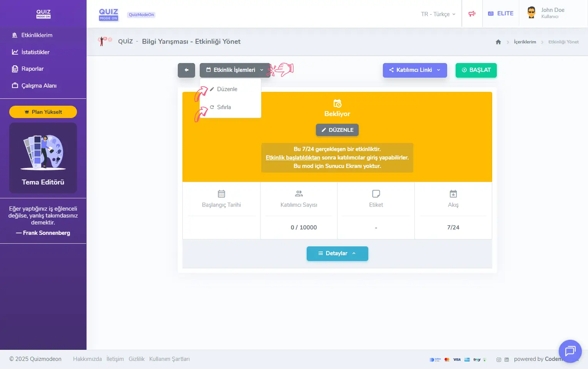The width and height of the screenshot is (588, 369).
Task: Toggle the Detaylar section
Action: [x=337, y=253]
